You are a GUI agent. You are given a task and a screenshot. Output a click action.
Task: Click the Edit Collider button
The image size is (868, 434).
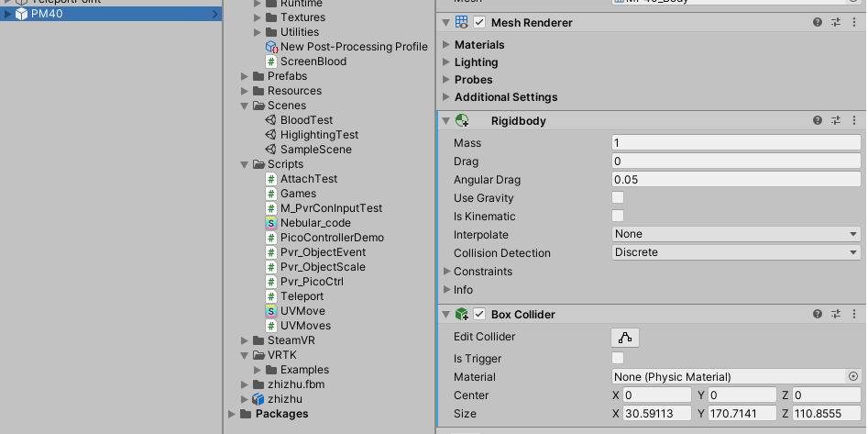(x=625, y=337)
